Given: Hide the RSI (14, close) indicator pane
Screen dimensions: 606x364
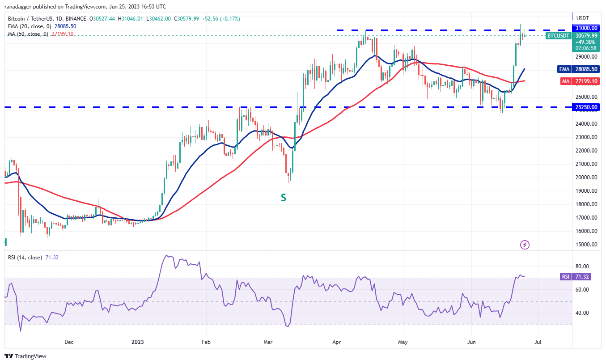Looking at the screenshot, I should coord(25,257).
